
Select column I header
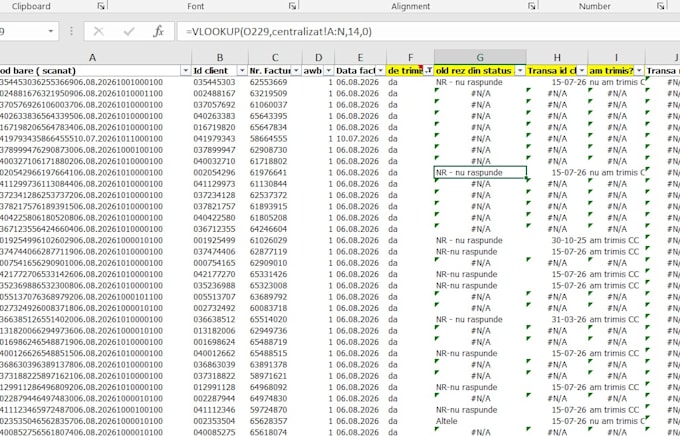(x=616, y=57)
